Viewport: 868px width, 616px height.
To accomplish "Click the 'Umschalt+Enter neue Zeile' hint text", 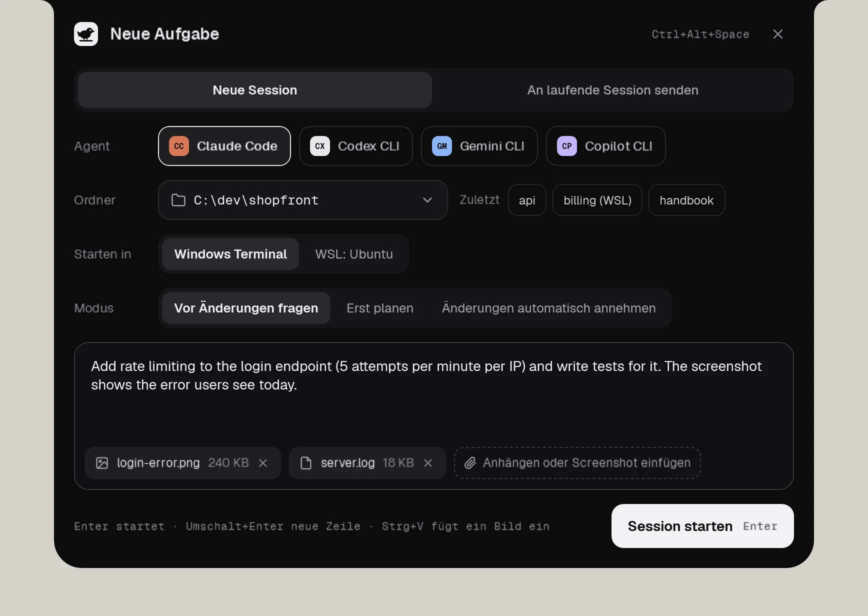I will coord(273,526).
